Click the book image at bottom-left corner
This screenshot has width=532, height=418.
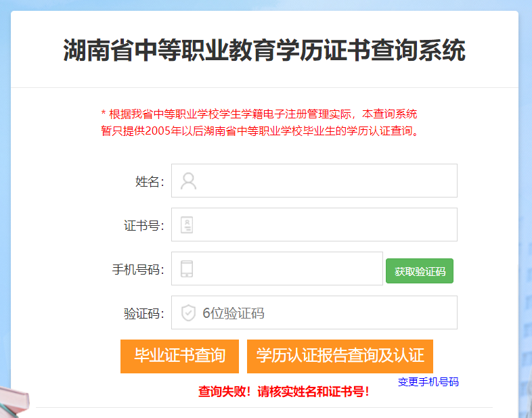(14, 402)
